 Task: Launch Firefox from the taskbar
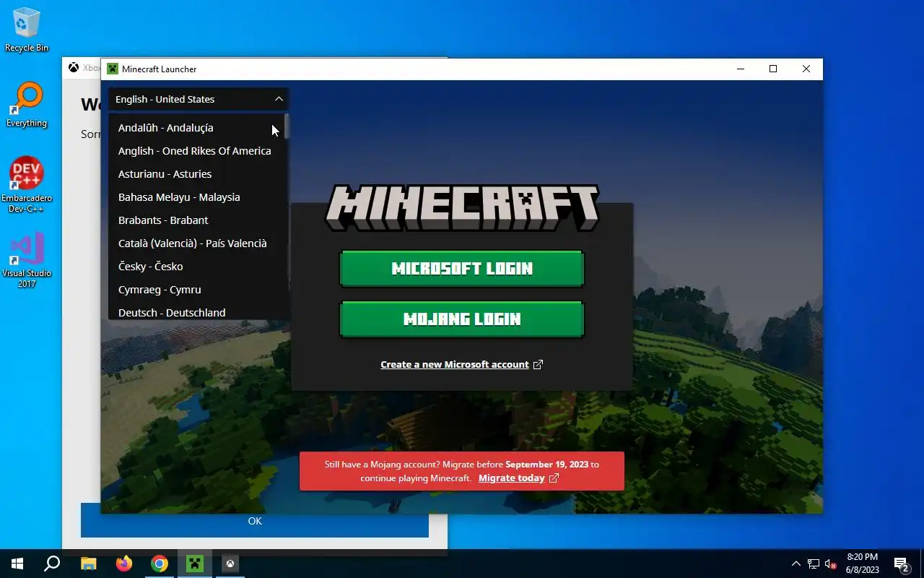tap(124, 564)
